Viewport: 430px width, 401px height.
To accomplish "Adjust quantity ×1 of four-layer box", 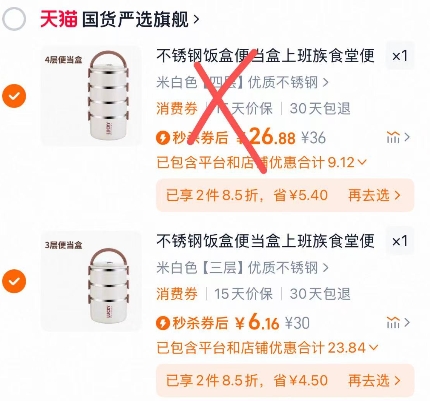I will coord(400,56).
